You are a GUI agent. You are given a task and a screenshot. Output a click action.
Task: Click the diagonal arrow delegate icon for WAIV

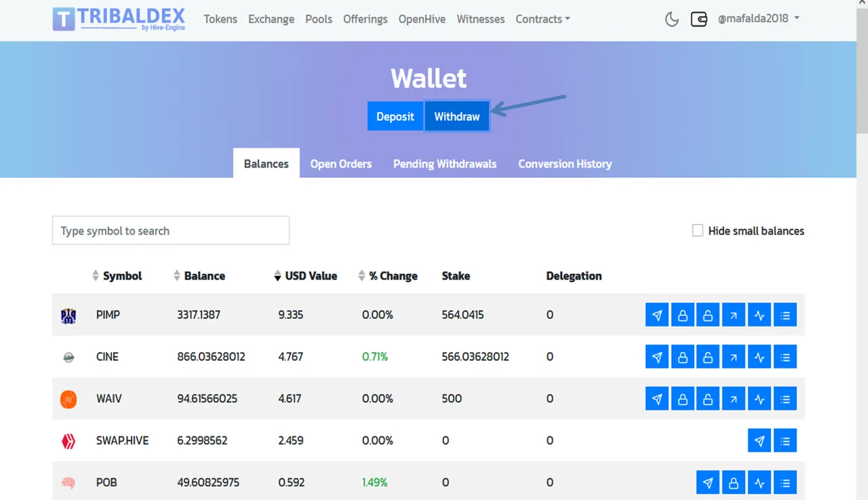(734, 399)
